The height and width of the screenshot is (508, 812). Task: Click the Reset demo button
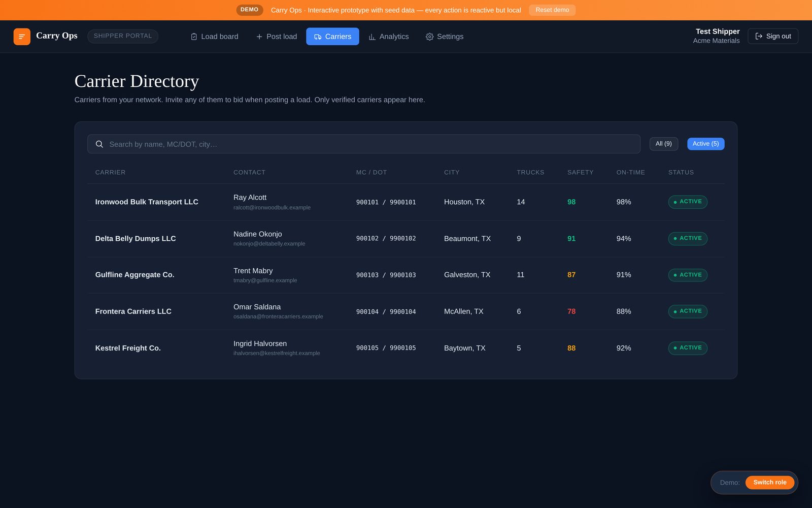(x=552, y=10)
